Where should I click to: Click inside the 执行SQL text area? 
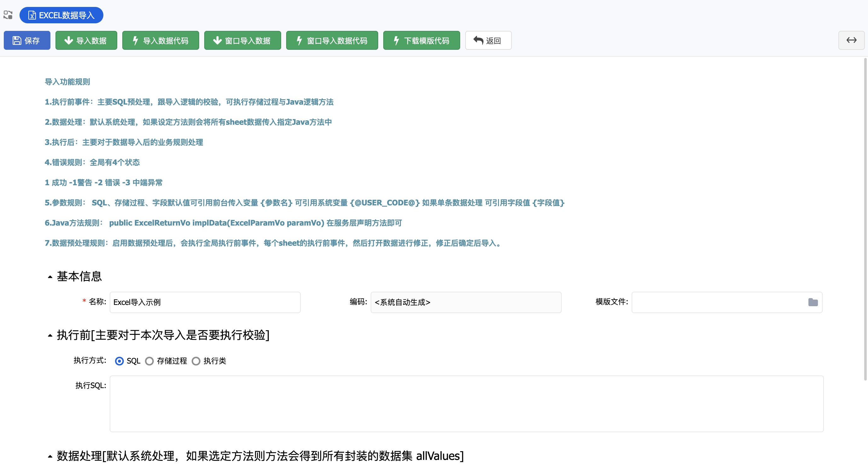coord(466,404)
